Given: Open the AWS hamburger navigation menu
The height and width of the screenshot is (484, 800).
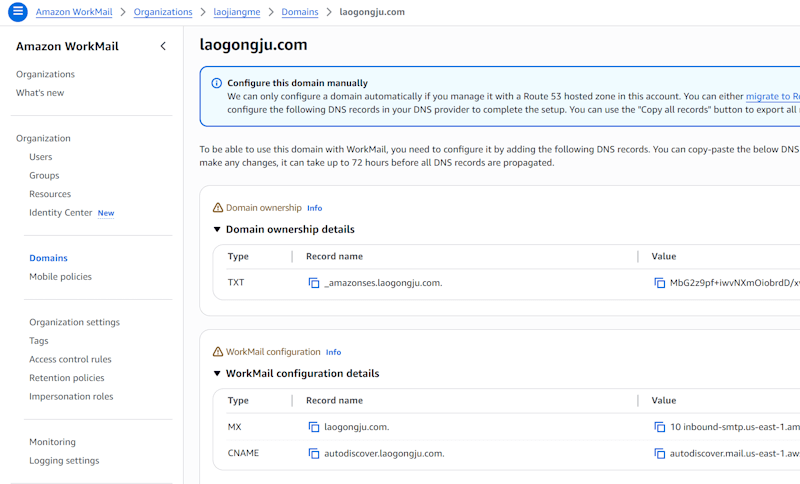Looking at the screenshot, I should 17,12.
